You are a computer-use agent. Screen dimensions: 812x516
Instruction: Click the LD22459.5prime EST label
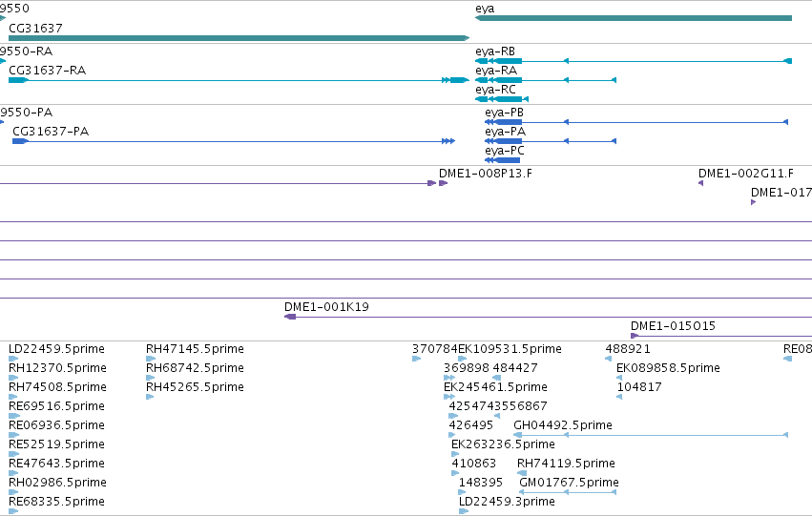click(x=56, y=349)
